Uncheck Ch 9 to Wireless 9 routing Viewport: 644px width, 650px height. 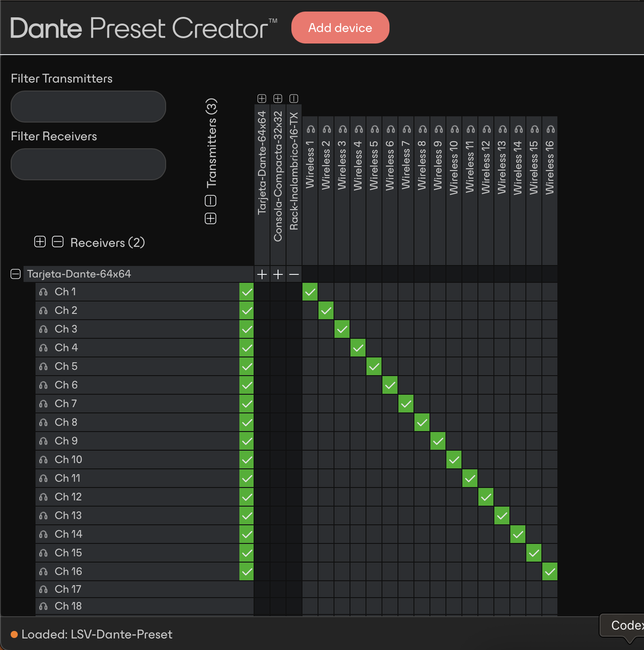438,441
